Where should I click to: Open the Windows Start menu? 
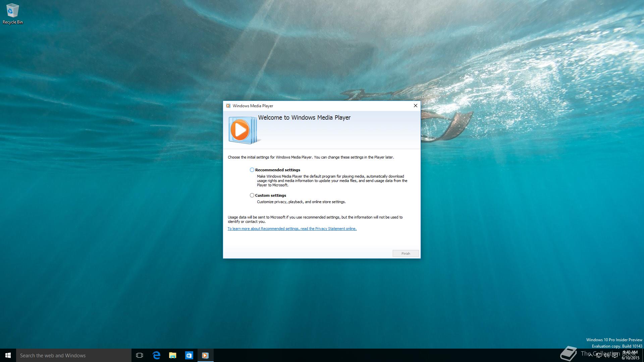click(x=8, y=355)
